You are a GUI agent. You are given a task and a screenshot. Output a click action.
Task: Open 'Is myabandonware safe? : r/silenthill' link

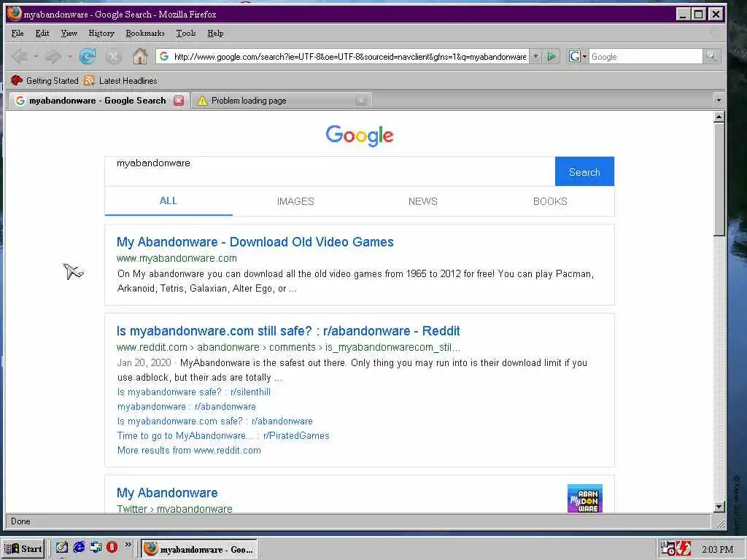tap(194, 392)
